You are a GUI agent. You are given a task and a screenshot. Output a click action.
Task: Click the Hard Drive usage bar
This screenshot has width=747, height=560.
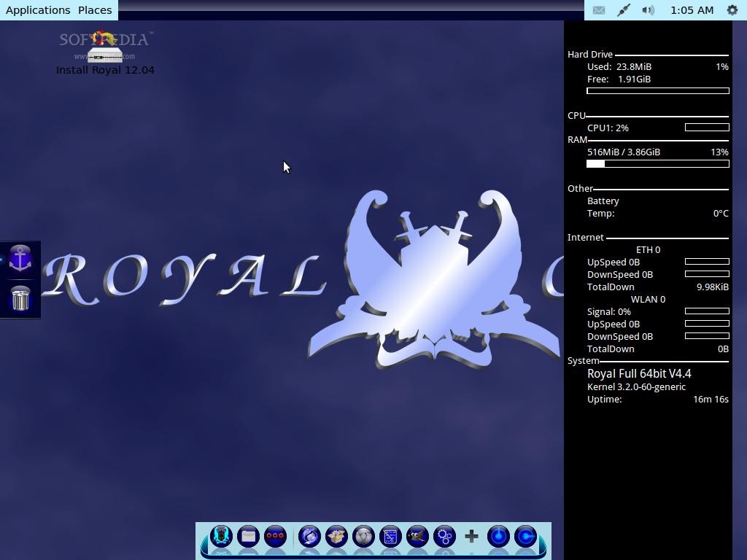(658, 91)
